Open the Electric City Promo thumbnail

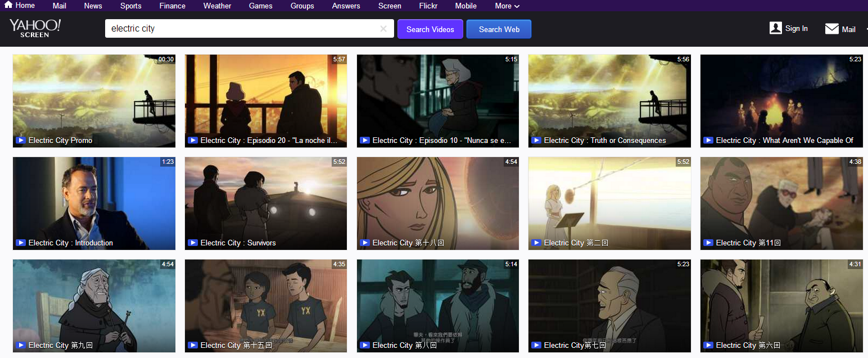pos(94,101)
